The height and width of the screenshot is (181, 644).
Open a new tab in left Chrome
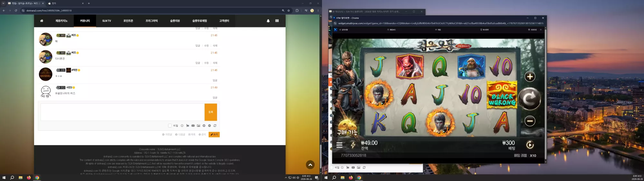[89, 3]
